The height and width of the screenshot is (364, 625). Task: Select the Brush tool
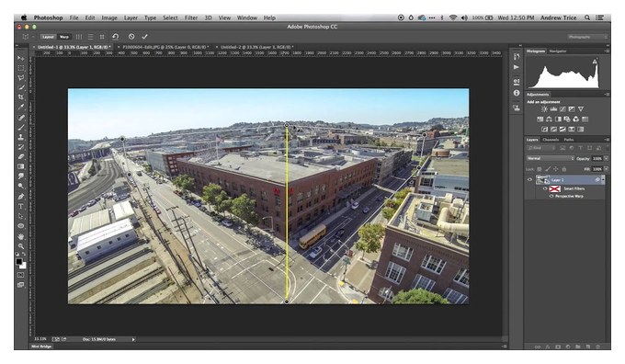coord(21,128)
